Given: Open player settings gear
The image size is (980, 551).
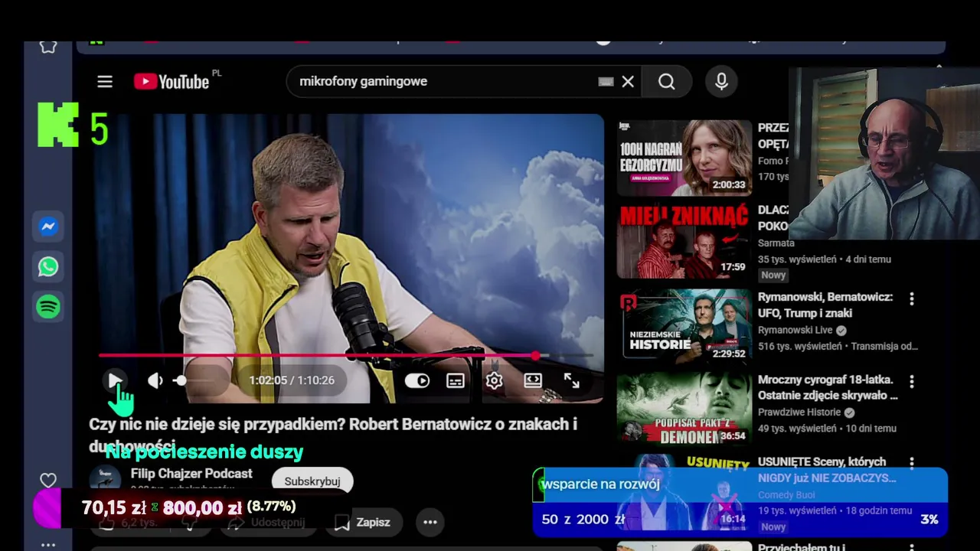Looking at the screenshot, I should (495, 380).
